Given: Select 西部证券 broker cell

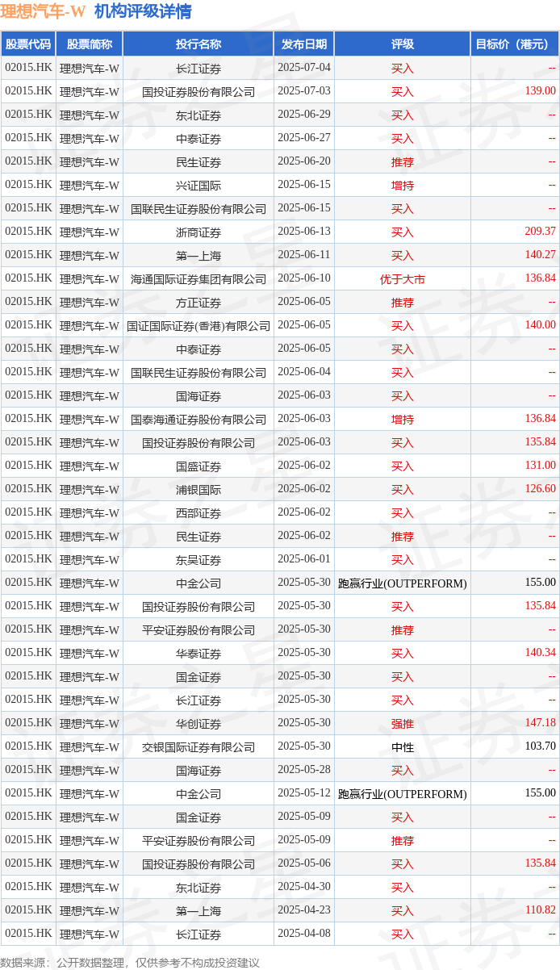Looking at the screenshot, I should [199, 512].
